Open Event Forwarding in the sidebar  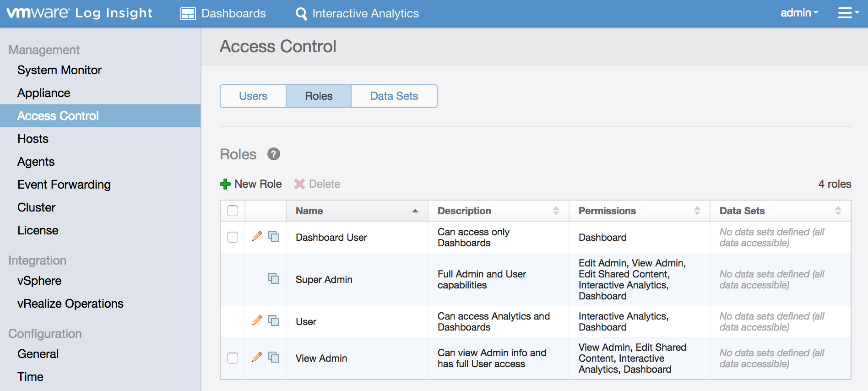point(64,185)
